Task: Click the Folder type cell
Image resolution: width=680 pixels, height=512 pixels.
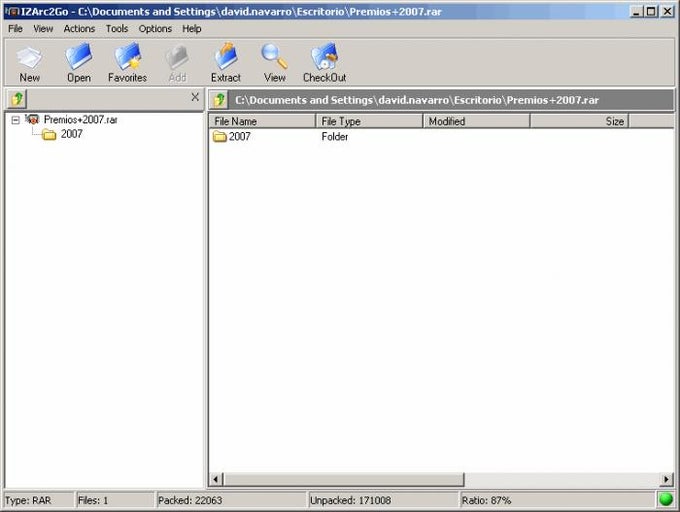Action: [x=334, y=137]
